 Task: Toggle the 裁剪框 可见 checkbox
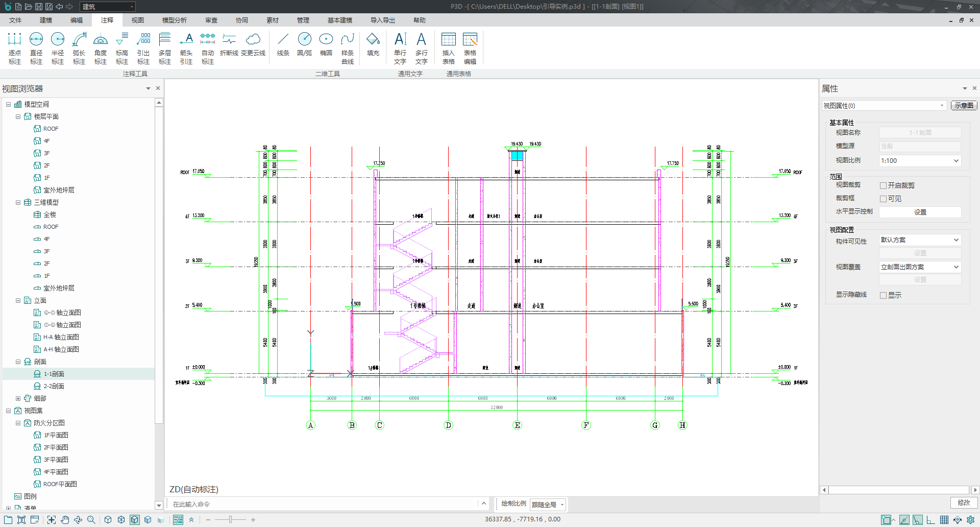(883, 199)
